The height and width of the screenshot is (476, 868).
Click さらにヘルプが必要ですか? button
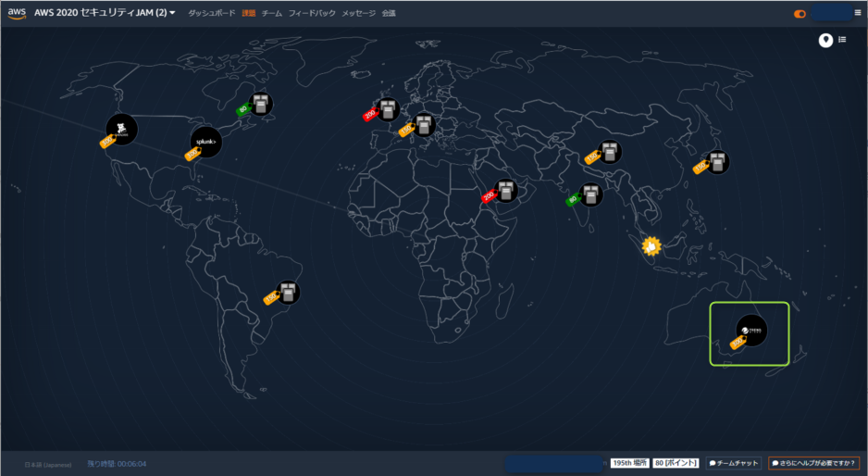[813, 463]
